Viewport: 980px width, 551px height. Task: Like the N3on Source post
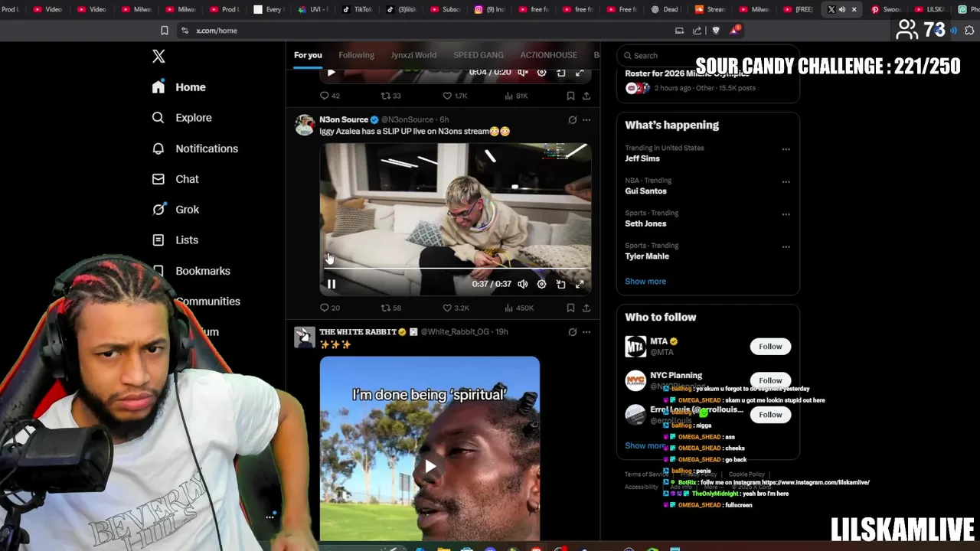456,308
